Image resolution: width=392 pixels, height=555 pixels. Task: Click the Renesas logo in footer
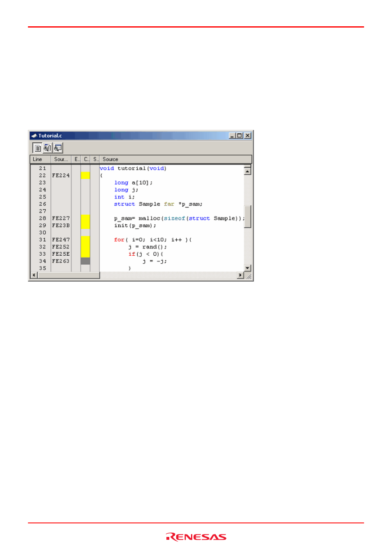(x=196, y=537)
